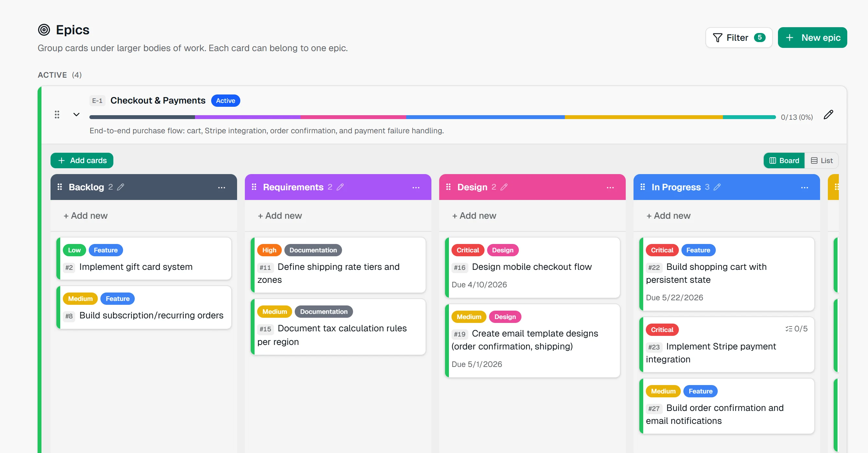Click the Active status badge
Screen dimensions: 868x453
[x=225, y=101]
